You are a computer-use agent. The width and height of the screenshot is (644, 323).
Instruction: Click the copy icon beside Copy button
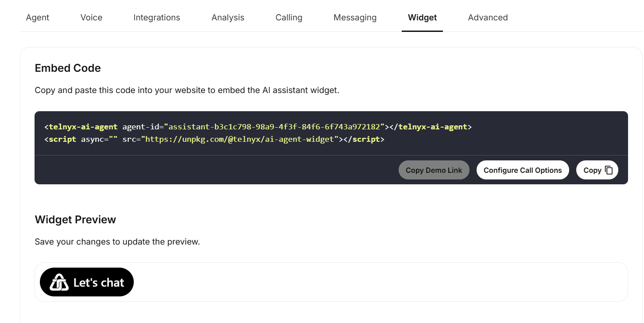point(609,170)
